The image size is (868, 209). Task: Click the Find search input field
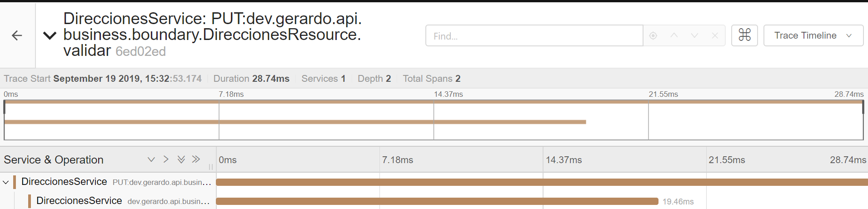pos(534,36)
